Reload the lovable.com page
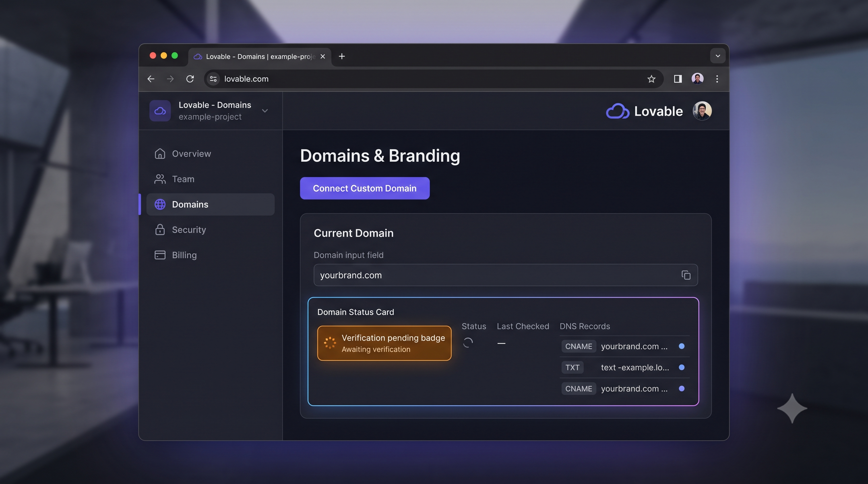The width and height of the screenshot is (868, 484). [190, 79]
